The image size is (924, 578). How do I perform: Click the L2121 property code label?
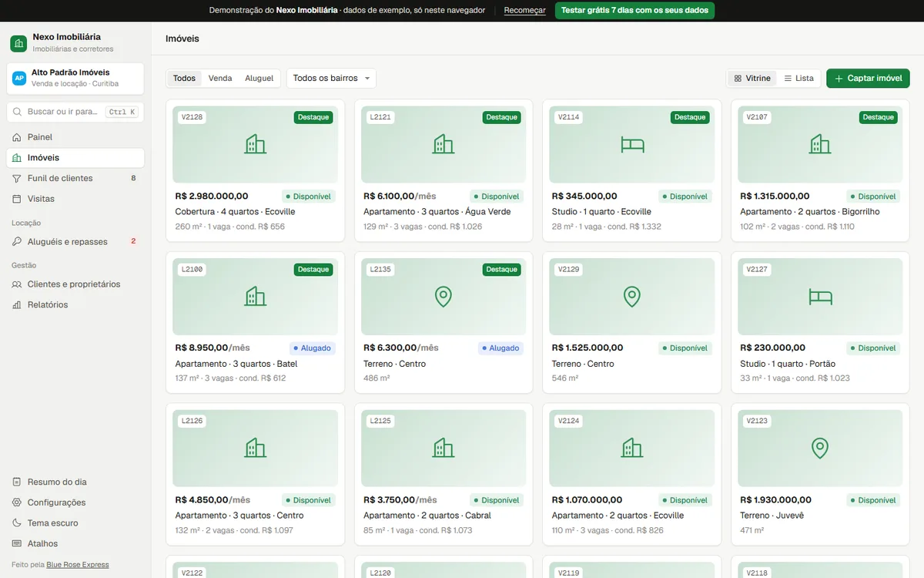pyautogui.click(x=380, y=117)
